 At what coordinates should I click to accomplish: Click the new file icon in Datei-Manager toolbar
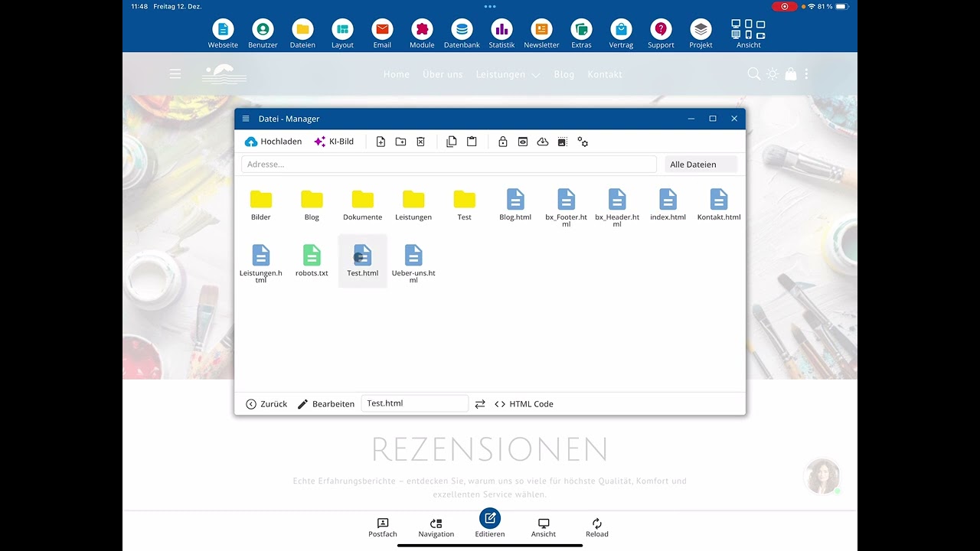[x=381, y=142]
